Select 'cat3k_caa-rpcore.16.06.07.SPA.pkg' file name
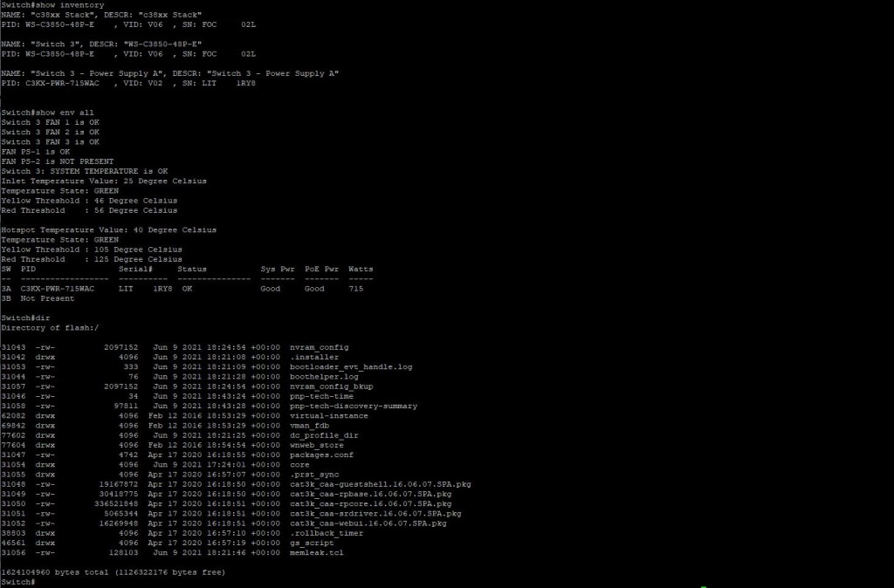The width and height of the screenshot is (894, 588). 370,503
